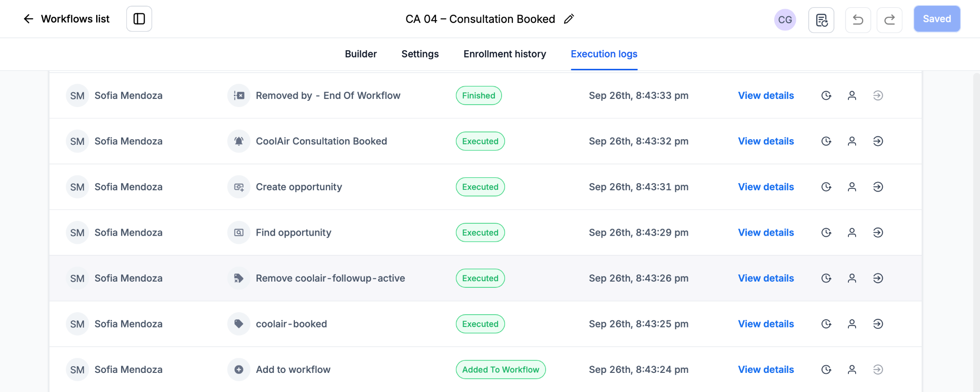The image size is (980, 392).
Task: Click the tag icon beside coolair-booked
Action: pyautogui.click(x=239, y=324)
